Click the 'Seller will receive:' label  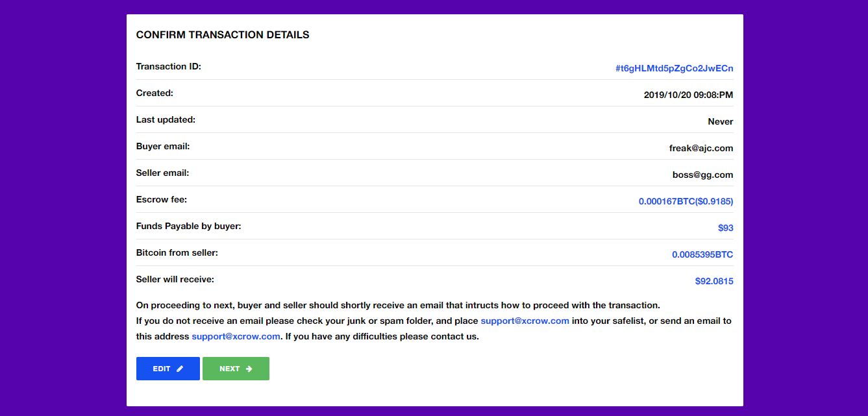coord(175,279)
